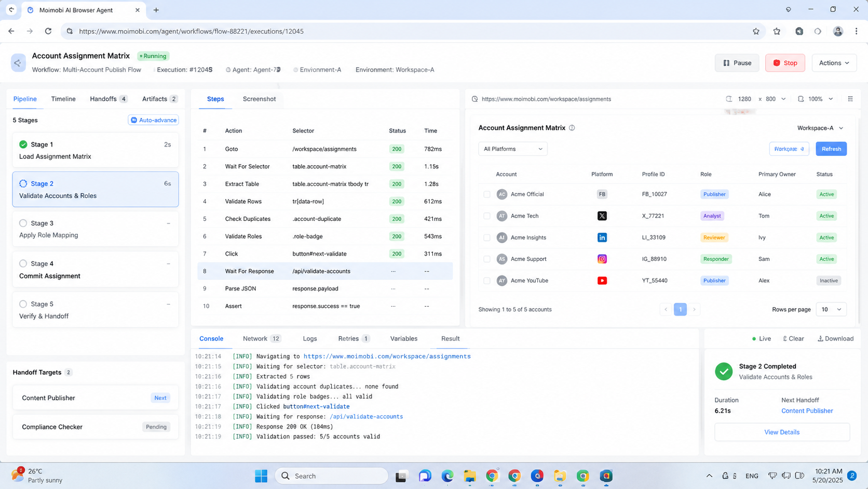
Task: Click the X platform icon for Acme Tech
Action: 602,216
